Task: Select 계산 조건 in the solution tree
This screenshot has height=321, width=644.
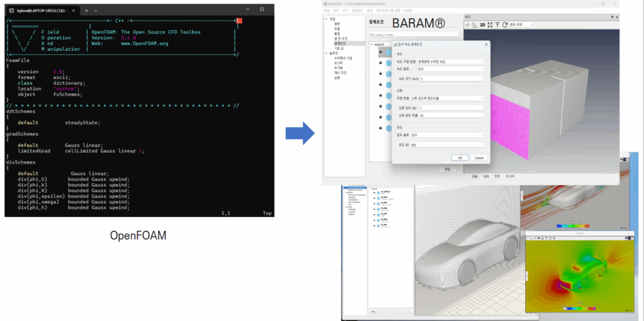Action: tap(339, 72)
